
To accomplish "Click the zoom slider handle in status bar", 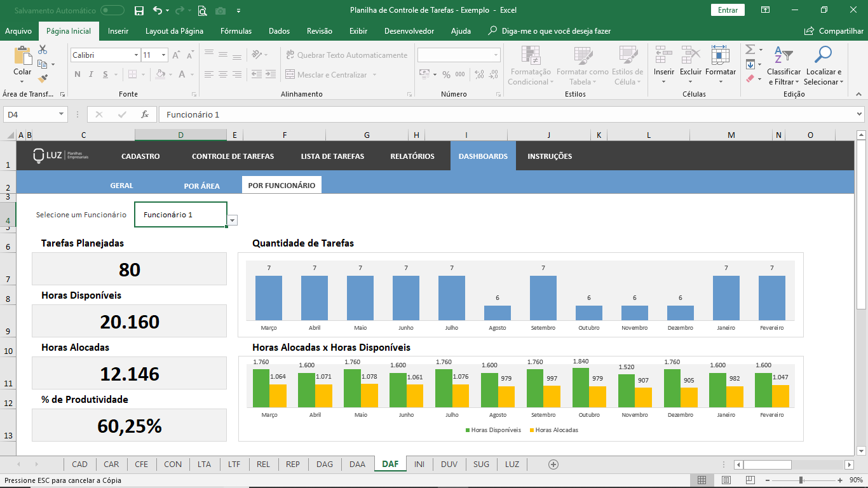I will tap(801, 480).
